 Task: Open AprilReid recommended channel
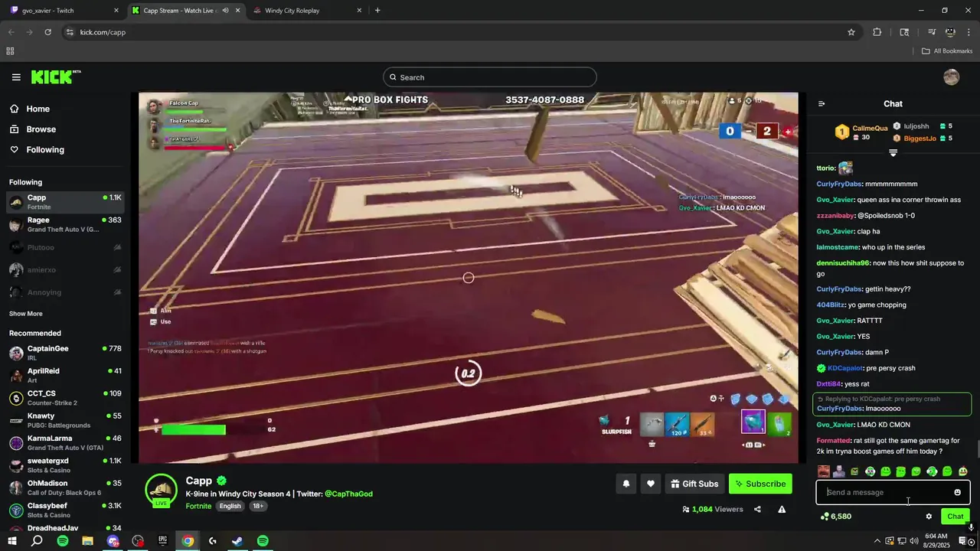pyautogui.click(x=65, y=375)
